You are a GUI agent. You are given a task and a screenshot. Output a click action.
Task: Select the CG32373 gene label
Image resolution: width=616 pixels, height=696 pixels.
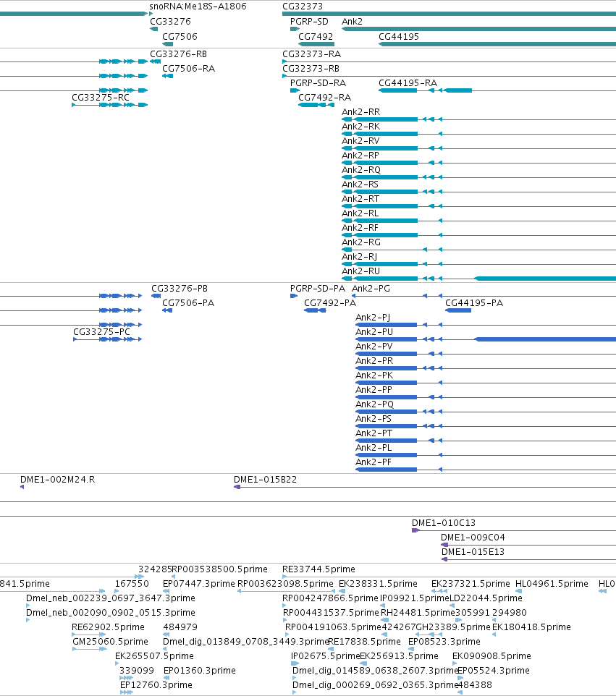click(303, 7)
